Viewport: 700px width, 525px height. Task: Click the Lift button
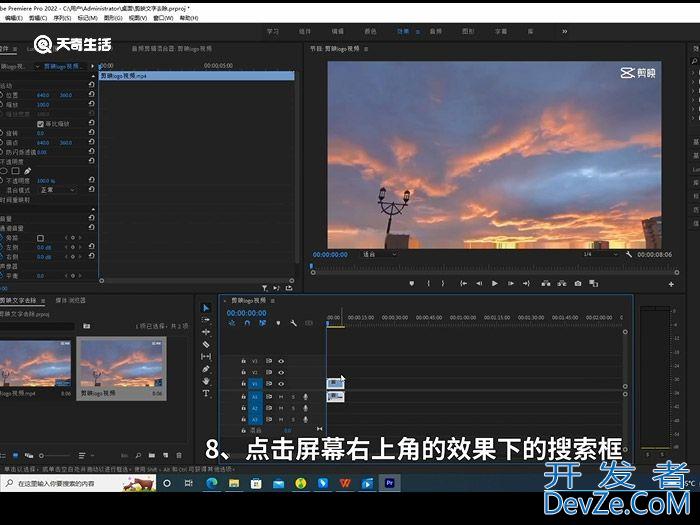pyautogui.click(x=546, y=283)
